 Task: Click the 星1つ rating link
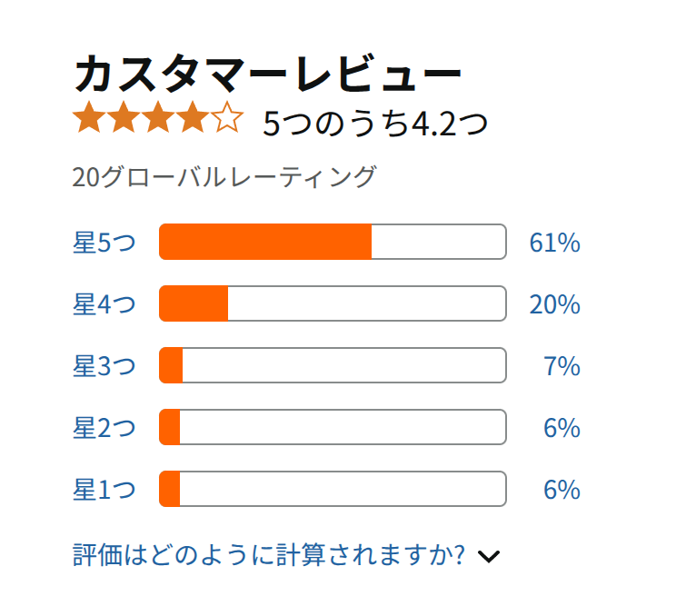(x=104, y=489)
